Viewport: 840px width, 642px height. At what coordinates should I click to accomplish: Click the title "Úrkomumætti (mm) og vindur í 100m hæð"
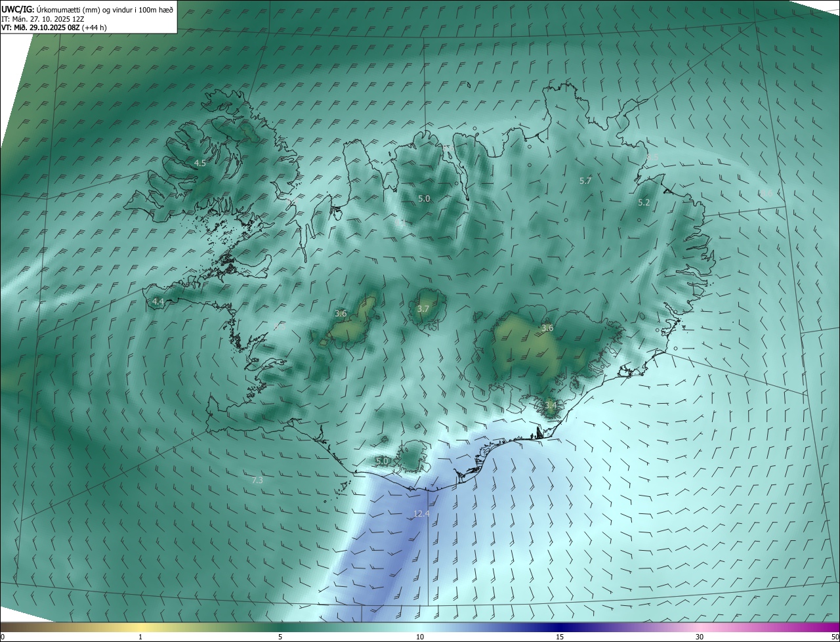pyautogui.click(x=105, y=9)
